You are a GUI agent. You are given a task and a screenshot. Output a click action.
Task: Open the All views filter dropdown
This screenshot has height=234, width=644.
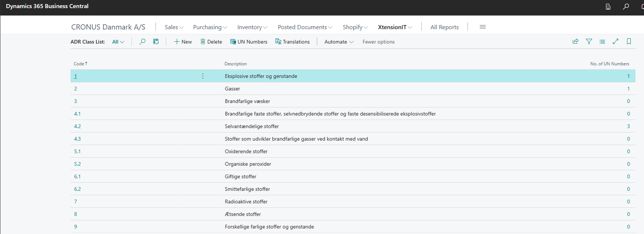118,42
